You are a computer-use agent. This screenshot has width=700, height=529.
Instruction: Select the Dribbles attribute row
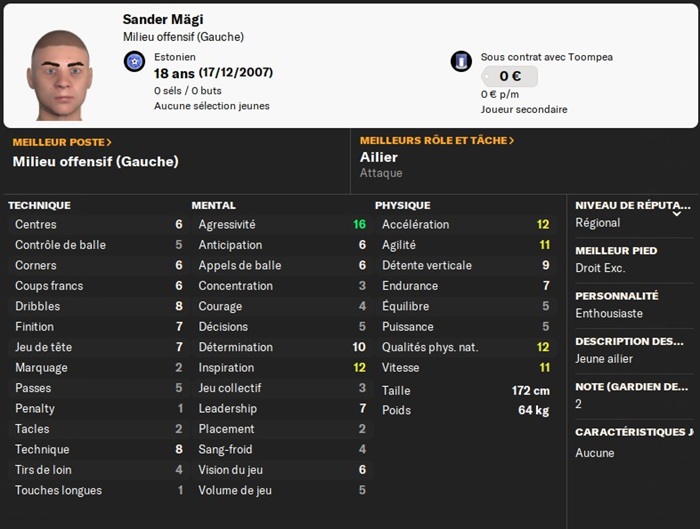[98, 307]
